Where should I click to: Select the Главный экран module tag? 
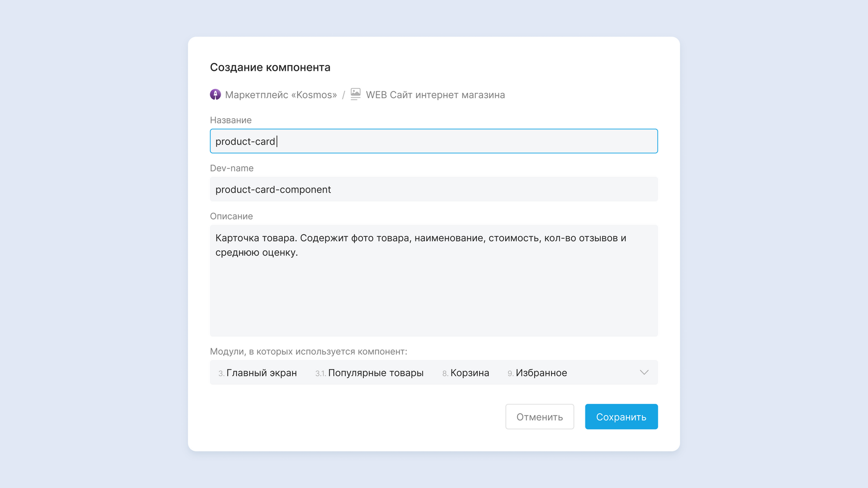(x=261, y=373)
